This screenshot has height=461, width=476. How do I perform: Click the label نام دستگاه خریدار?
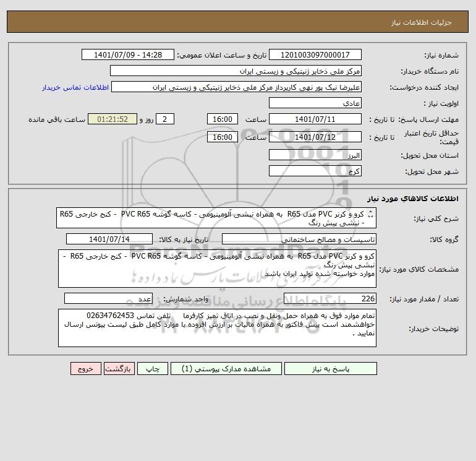(x=430, y=71)
